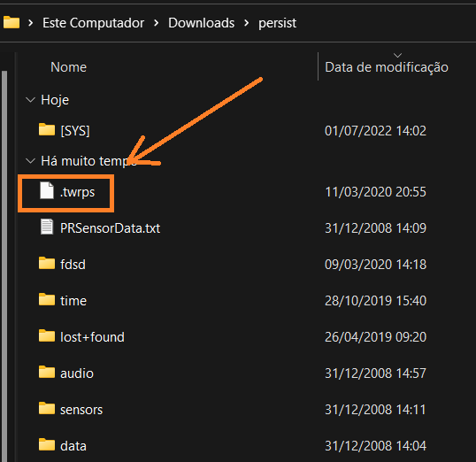
Task: Open dropdown arrow after Este Computador breadcrumb
Action: [156, 23]
